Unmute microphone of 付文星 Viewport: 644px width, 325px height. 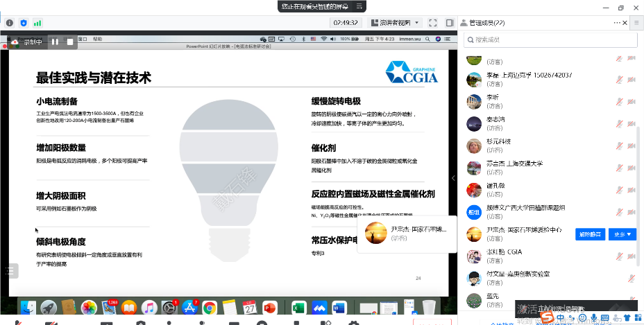coord(632,278)
